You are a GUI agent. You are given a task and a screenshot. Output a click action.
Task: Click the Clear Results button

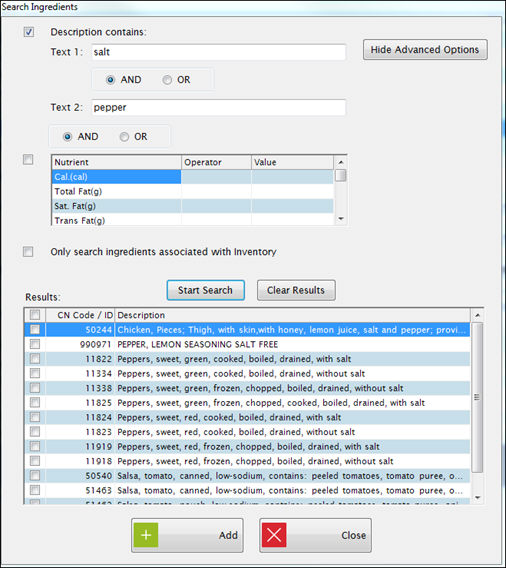pyautogui.click(x=296, y=290)
